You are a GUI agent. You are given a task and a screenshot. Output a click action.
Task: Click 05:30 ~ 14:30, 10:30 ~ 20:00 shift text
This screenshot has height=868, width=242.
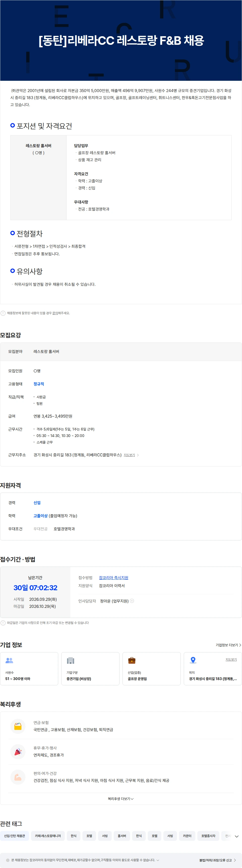(x=60, y=436)
